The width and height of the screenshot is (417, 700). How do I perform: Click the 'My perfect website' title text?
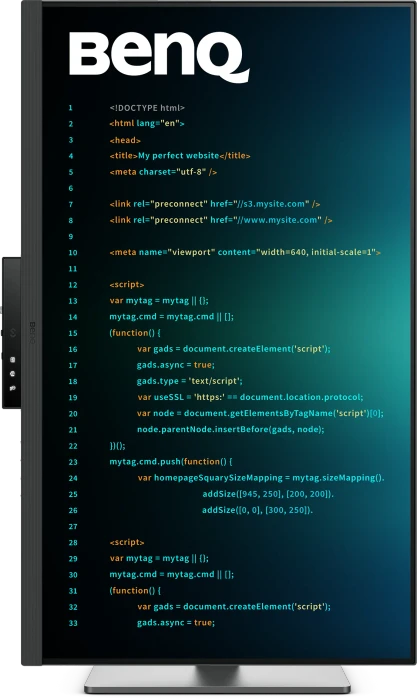[179, 156]
